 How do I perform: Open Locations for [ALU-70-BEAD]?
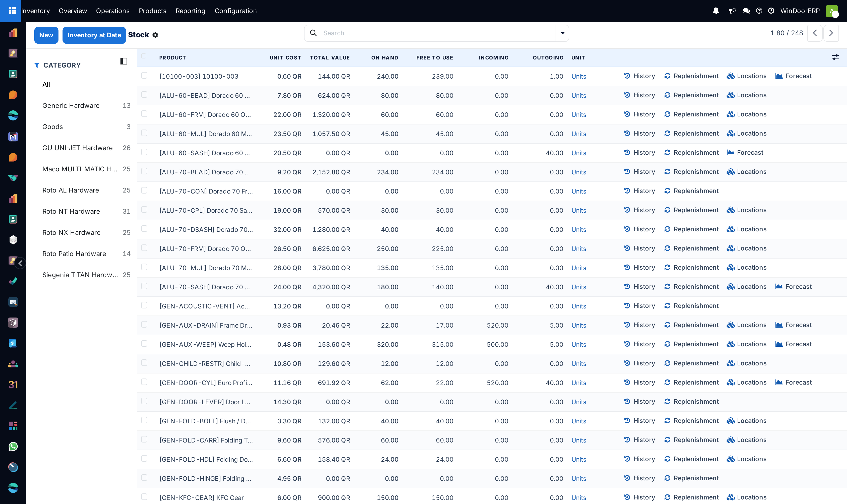click(746, 172)
